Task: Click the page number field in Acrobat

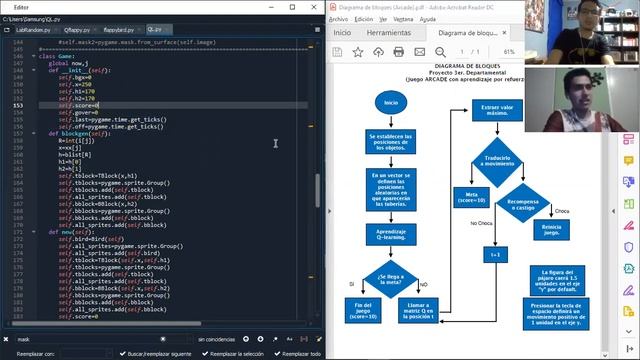Action: [x=462, y=52]
